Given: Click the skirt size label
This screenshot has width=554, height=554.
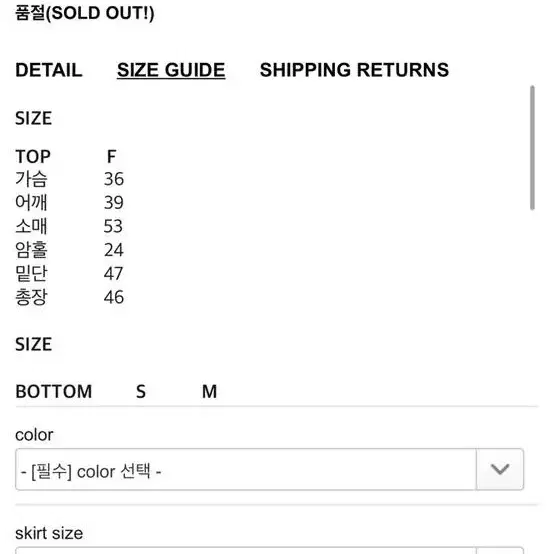Looking at the screenshot, I should click(49, 533).
